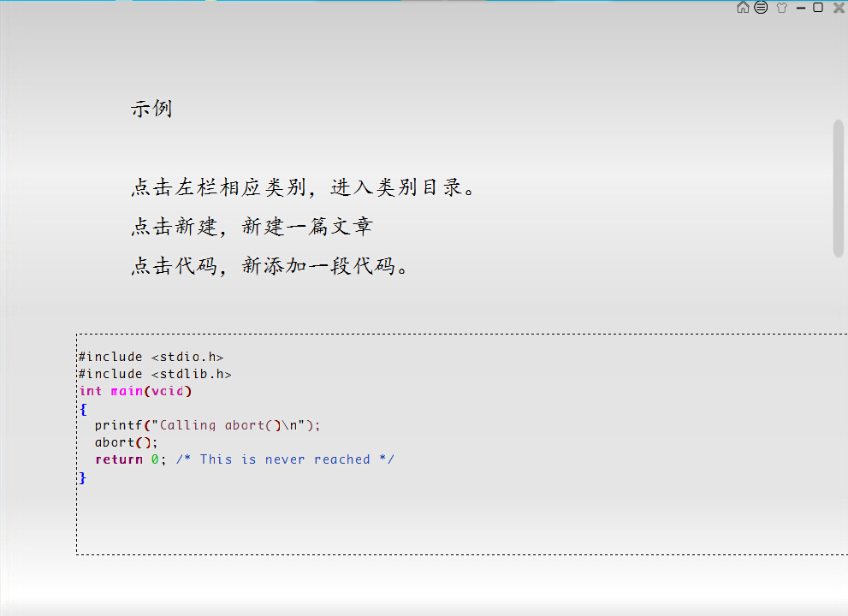848x616 pixels.
Task: Maximize the window using the square button
Action: (x=818, y=7)
